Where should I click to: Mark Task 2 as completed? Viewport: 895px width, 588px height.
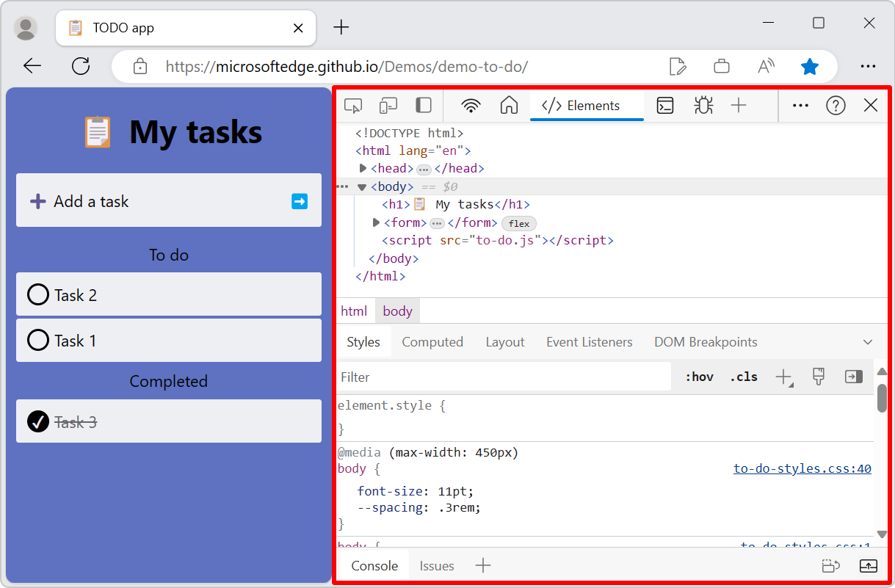point(37,294)
